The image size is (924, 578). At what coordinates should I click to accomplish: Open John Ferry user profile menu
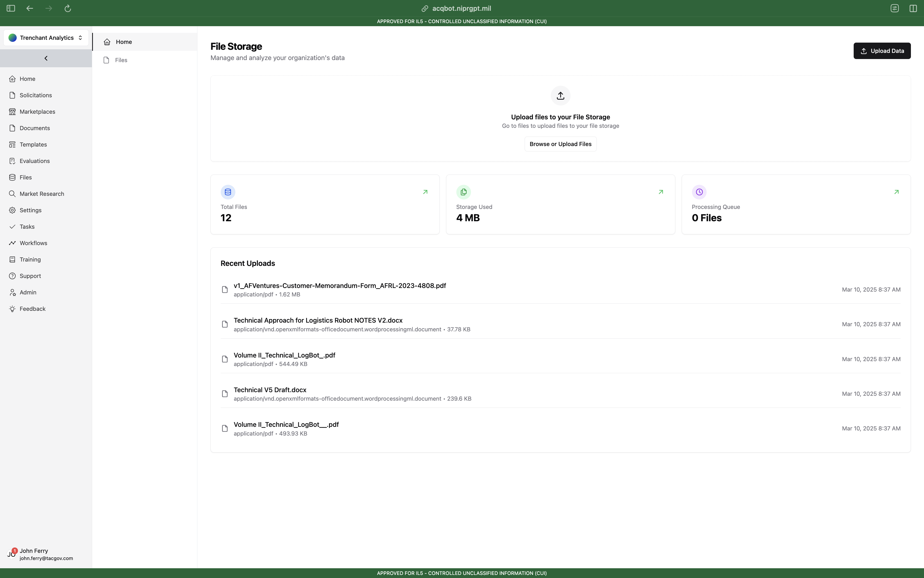[46, 554]
